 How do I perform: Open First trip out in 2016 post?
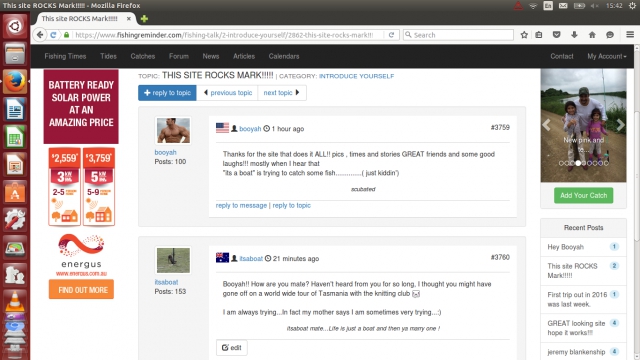pos(577,300)
